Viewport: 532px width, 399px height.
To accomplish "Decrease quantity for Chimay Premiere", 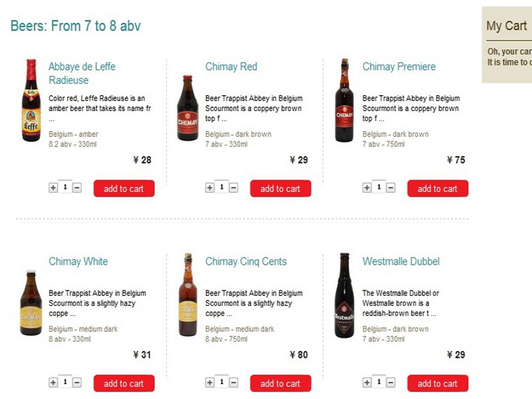I will pyautogui.click(x=390, y=188).
